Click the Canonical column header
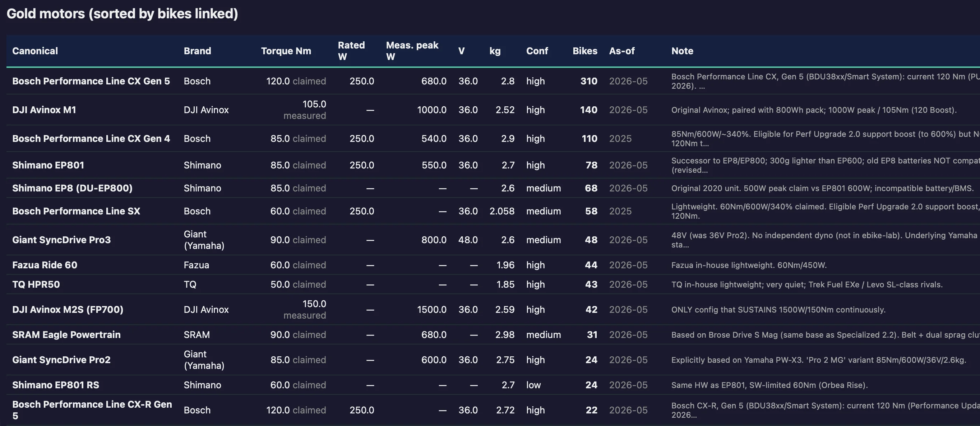Image resolution: width=980 pixels, height=426 pixels. (x=35, y=51)
